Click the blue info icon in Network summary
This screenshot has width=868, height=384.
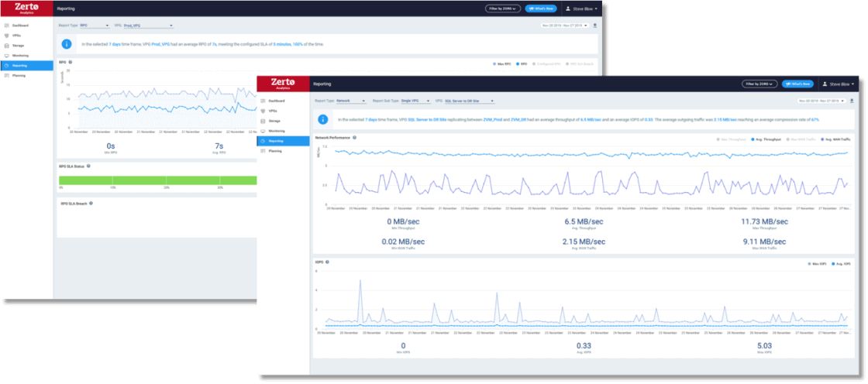(325, 120)
